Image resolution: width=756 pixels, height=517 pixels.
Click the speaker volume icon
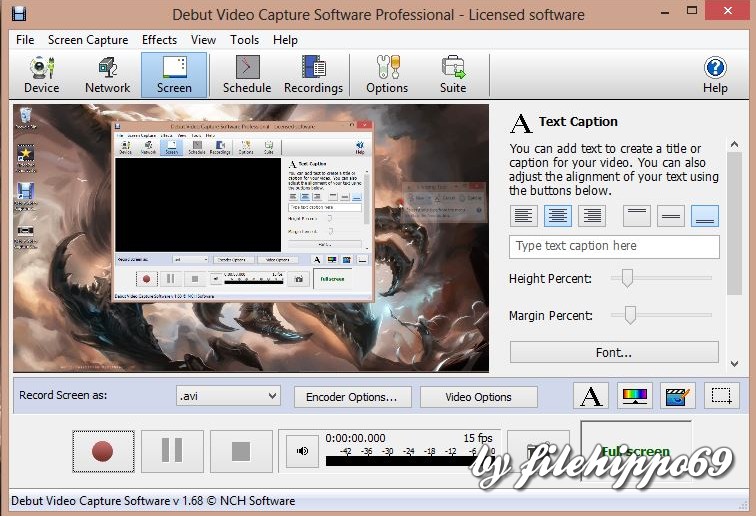(302, 451)
